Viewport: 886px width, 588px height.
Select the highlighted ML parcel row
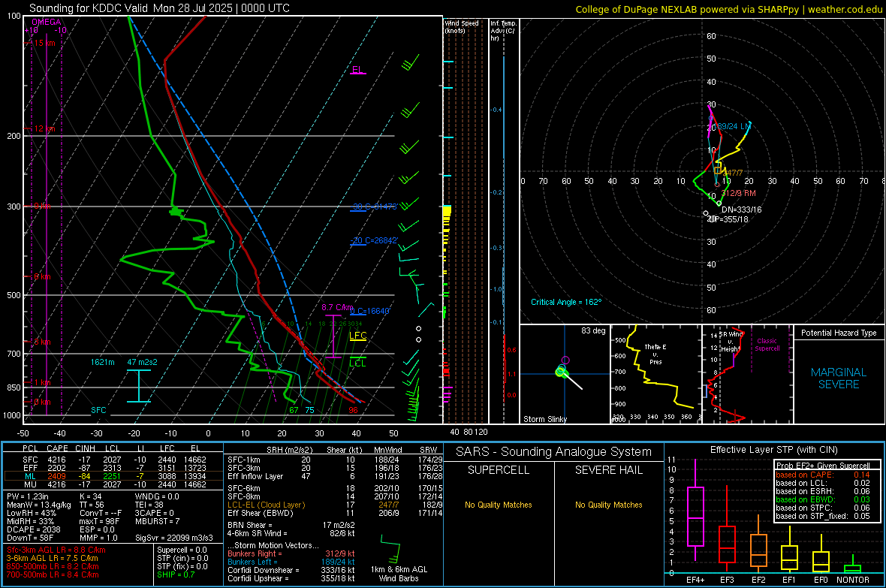[114, 476]
